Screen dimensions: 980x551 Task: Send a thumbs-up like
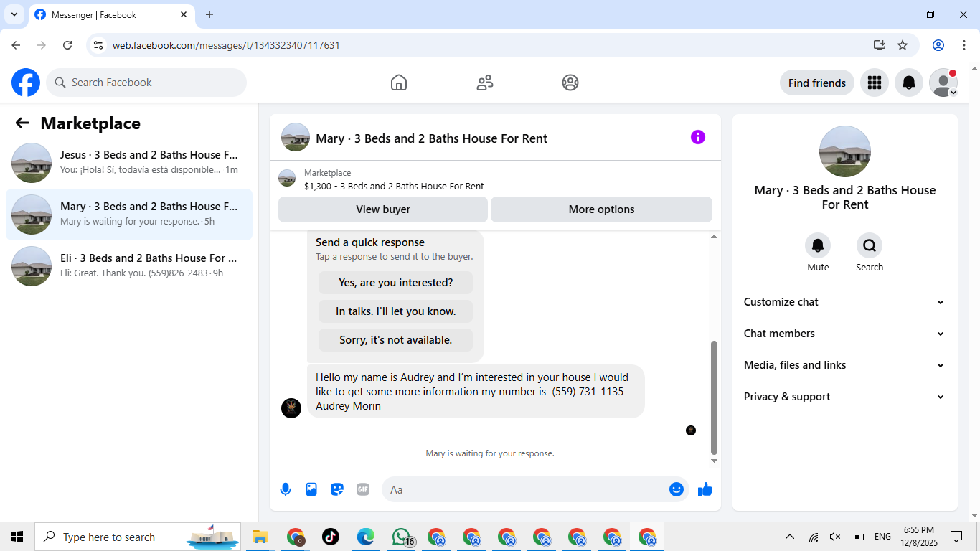click(705, 489)
